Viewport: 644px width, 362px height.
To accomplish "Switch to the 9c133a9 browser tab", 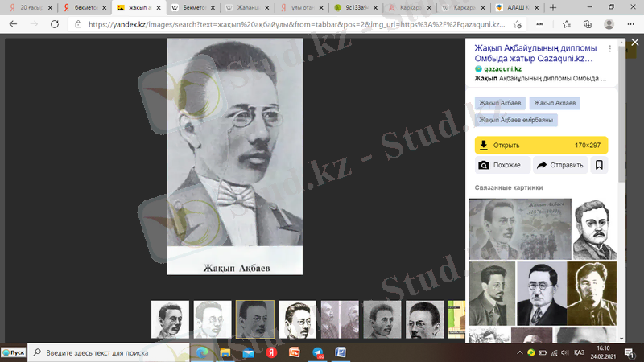I will click(x=354, y=7).
